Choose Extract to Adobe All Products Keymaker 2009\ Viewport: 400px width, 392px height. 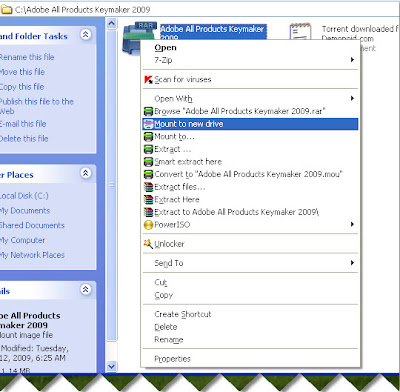pos(250,212)
